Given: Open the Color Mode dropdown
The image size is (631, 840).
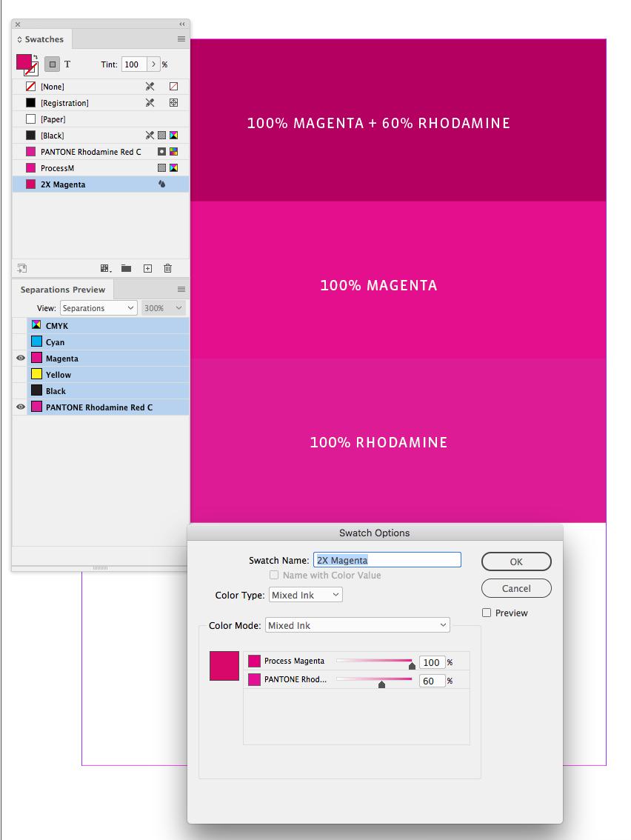Looking at the screenshot, I should (x=357, y=624).
